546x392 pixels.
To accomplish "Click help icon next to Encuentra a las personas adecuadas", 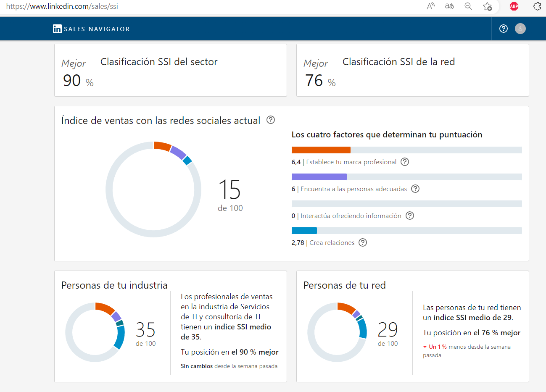I will pos(415,189).
